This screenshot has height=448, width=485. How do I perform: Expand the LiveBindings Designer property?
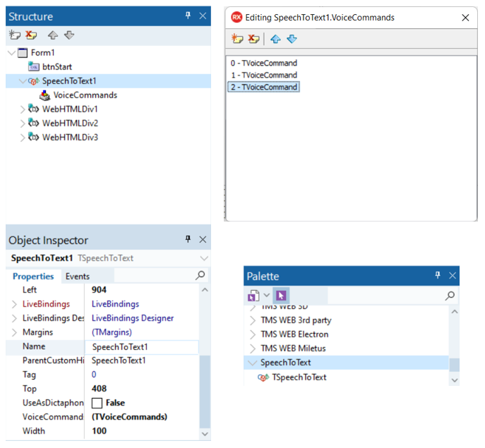pos(14,318)
